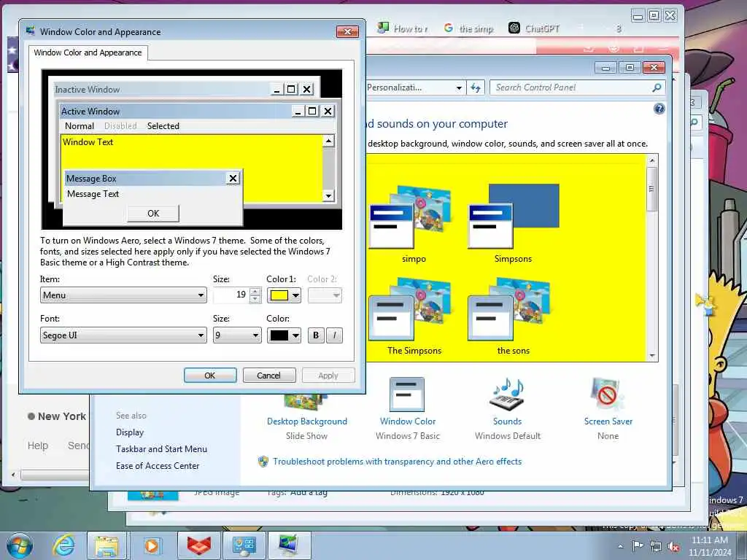Click preview scrollbar down arrow
Viewport: 747px width, 560px height.
click(x=328, y=195)
